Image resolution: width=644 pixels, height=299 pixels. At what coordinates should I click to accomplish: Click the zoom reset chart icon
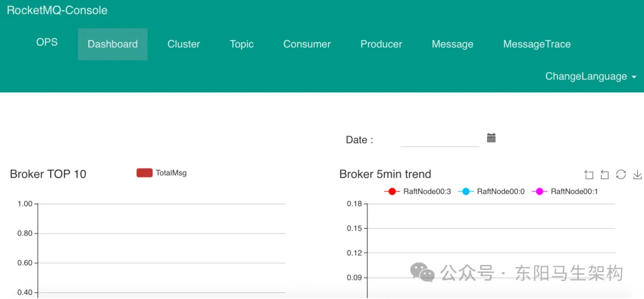605,175
